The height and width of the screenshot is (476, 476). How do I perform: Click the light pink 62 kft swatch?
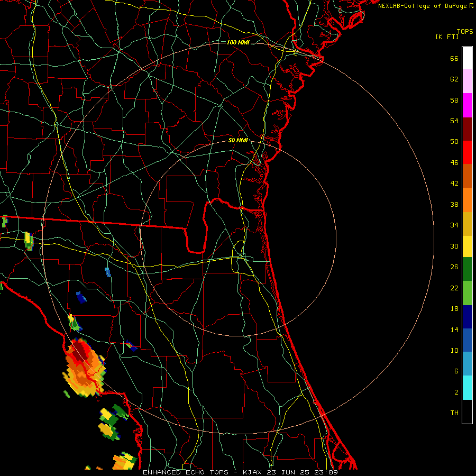click(467, 81)
